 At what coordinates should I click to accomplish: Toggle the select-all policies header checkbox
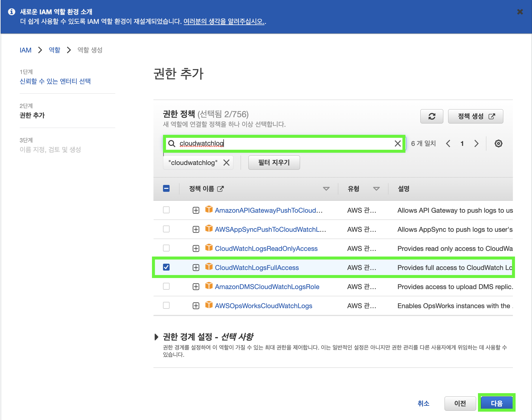click(166, 189)
